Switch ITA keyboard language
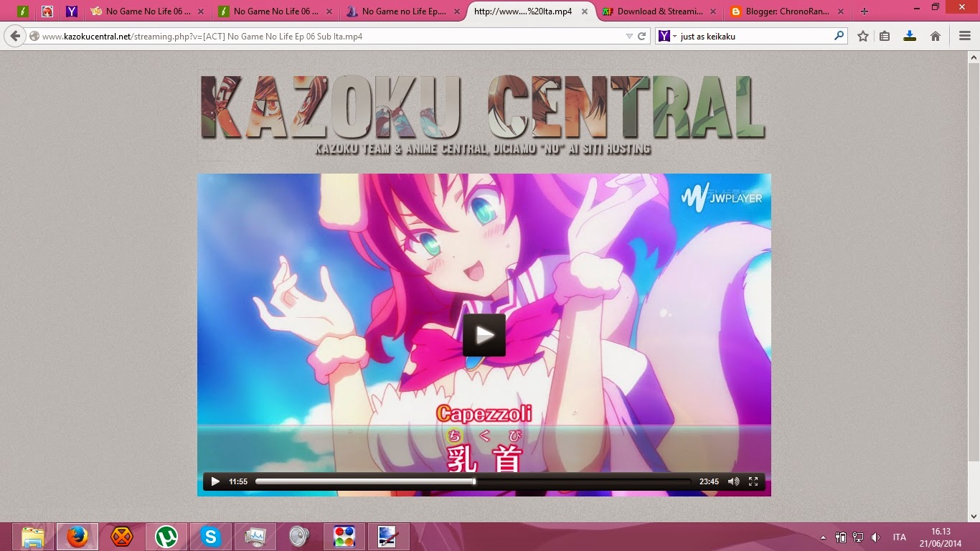The height and width of the screenshot is (551, 980). pyautogui.click(x=899, y=537)
